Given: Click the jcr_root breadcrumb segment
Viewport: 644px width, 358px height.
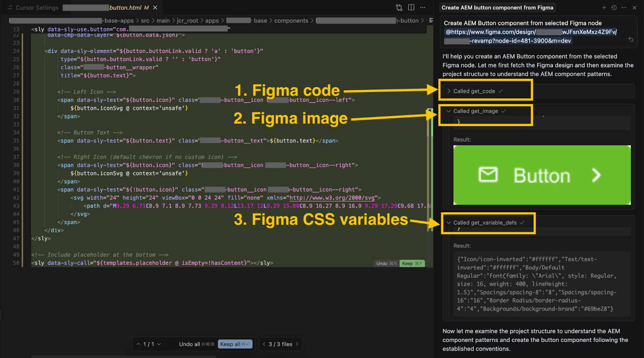Looking at the screenshot, I should click(x=188, y=21).
